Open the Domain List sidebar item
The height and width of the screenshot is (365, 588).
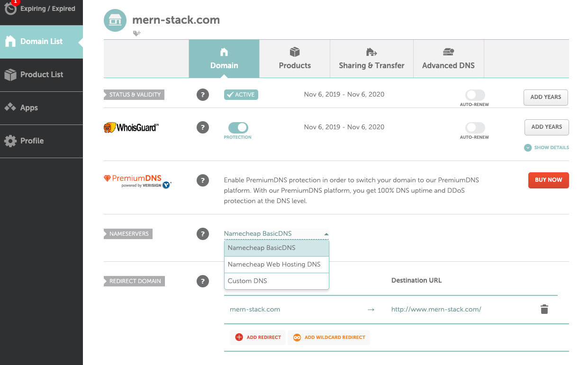pyautogui.click(x=41, y=42)
